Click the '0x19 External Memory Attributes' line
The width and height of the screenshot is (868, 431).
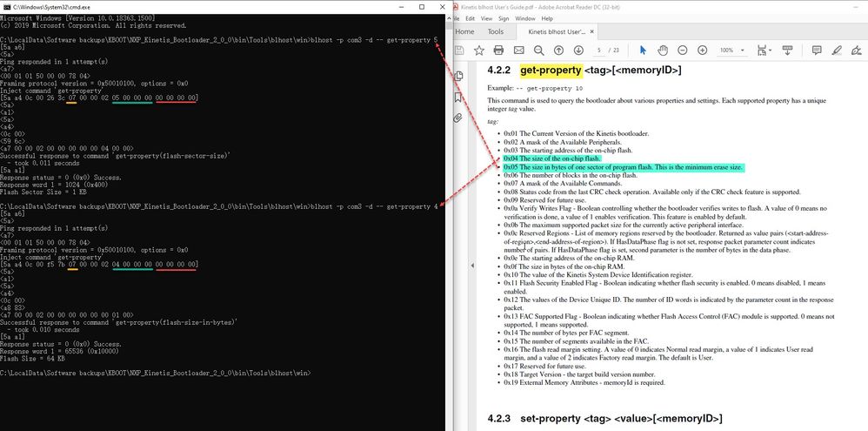pyautogui.click(x=584, y=383)
